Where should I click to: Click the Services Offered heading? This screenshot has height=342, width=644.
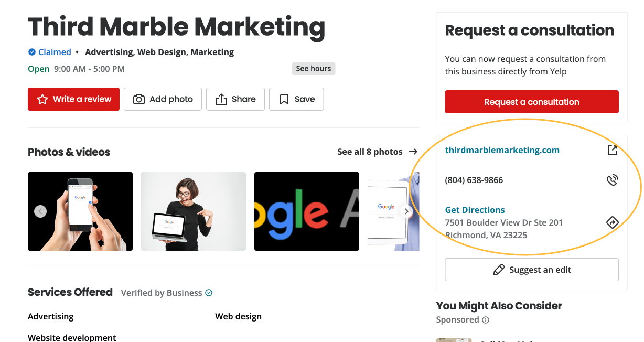coord(70,292)
